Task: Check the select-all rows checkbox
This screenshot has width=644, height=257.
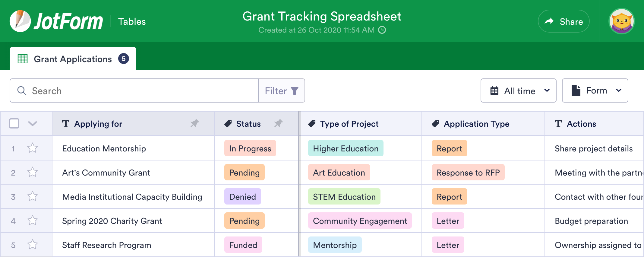Action: (x=14, y=123)
